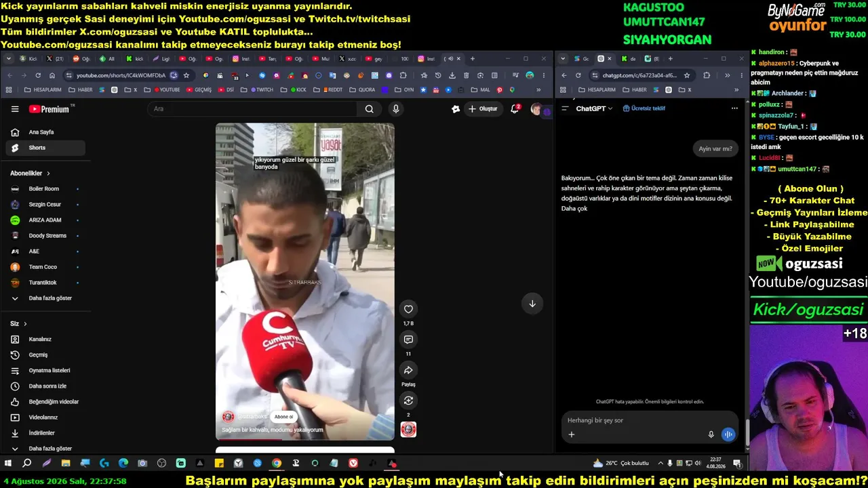Seek the Short's progress bar
Image resolution: width=868 pixels, height=488 pixels.
(305, 440)
